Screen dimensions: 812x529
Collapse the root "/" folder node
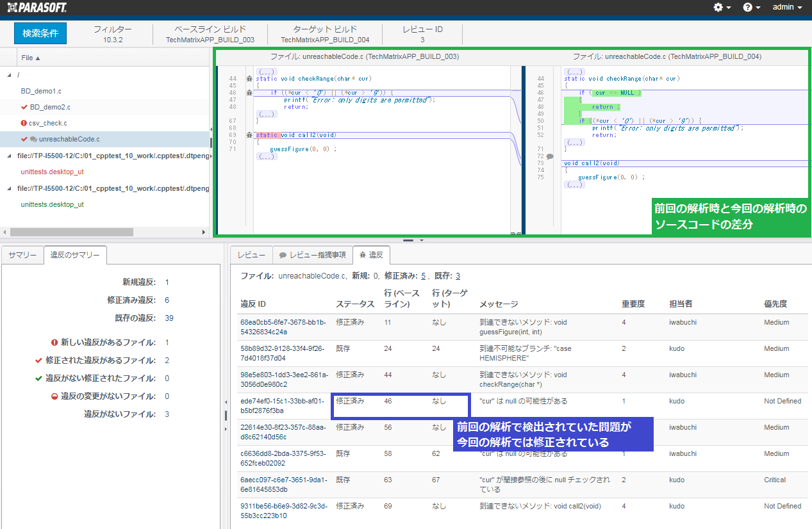9,75
